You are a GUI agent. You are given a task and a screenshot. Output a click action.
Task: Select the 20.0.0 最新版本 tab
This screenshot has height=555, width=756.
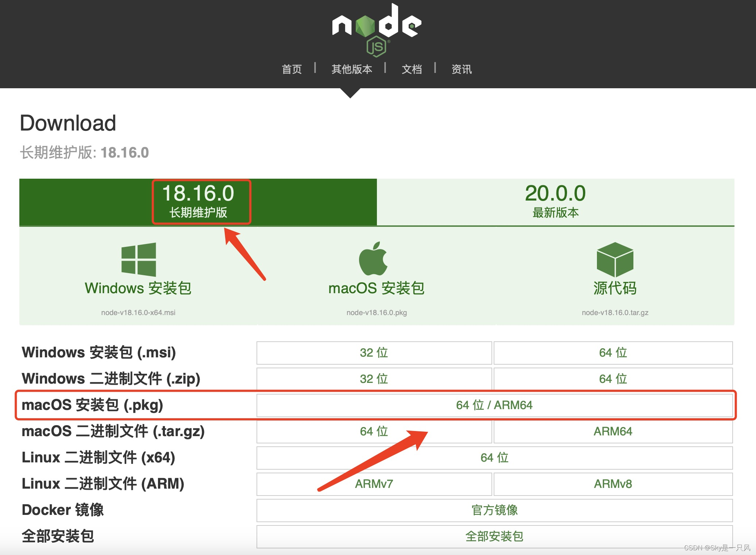(556, 202)
